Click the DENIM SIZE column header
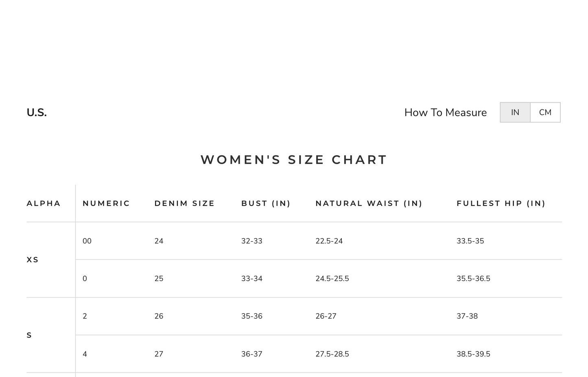Image resolution: width=588 pixels, height=377 pixels. point(184,203)
